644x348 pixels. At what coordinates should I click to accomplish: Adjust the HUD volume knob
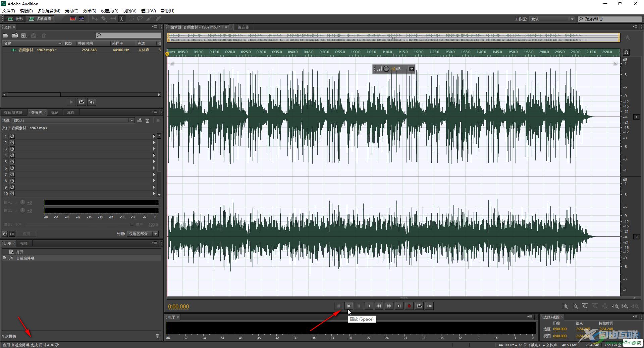coord(386,69)
